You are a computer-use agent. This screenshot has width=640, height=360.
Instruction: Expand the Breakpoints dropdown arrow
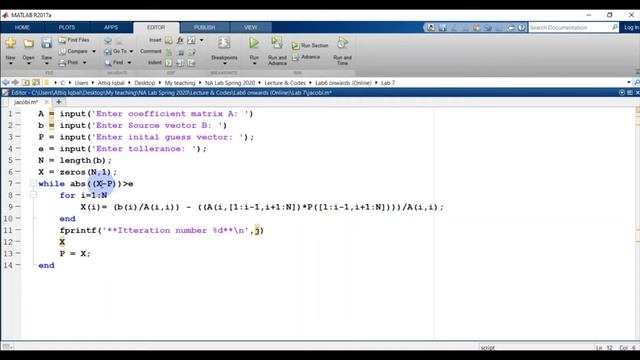click(224, 64)
